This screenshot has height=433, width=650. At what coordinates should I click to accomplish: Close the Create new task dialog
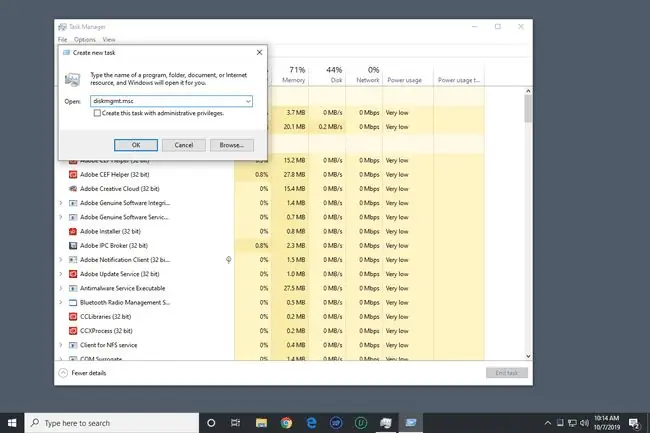click(260, 53)
